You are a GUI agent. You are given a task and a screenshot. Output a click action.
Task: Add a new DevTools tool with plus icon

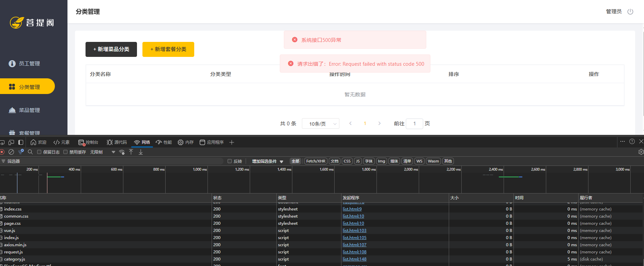click(x=232, y=142)
